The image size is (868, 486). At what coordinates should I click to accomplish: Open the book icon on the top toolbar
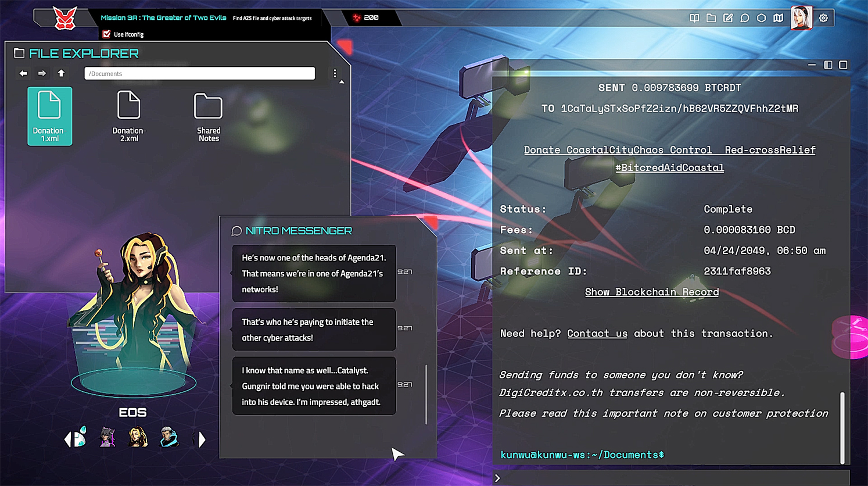point(694,18)
